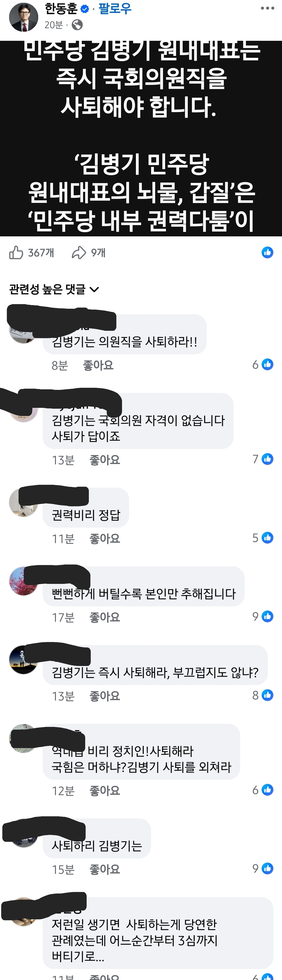
Task: Like the '역대급 비리 정치인' comment
Action: pyautogui.click(x=105, y=790)
